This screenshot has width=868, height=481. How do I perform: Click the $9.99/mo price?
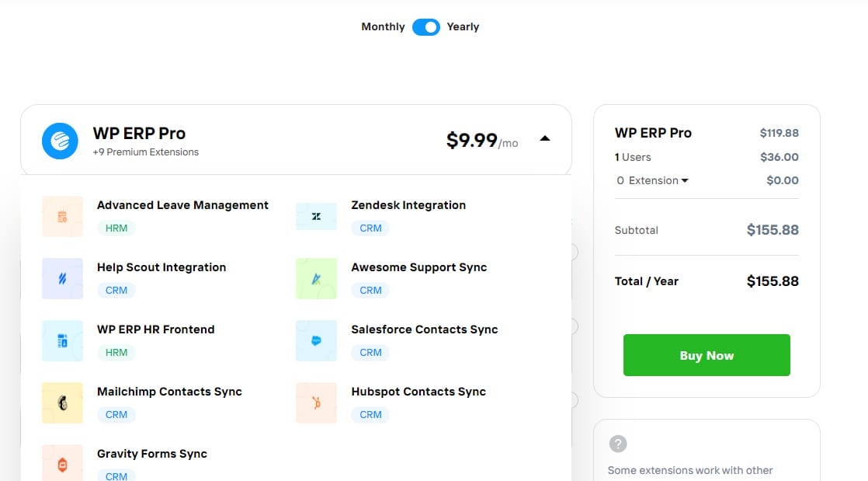[x=482, y=140]
